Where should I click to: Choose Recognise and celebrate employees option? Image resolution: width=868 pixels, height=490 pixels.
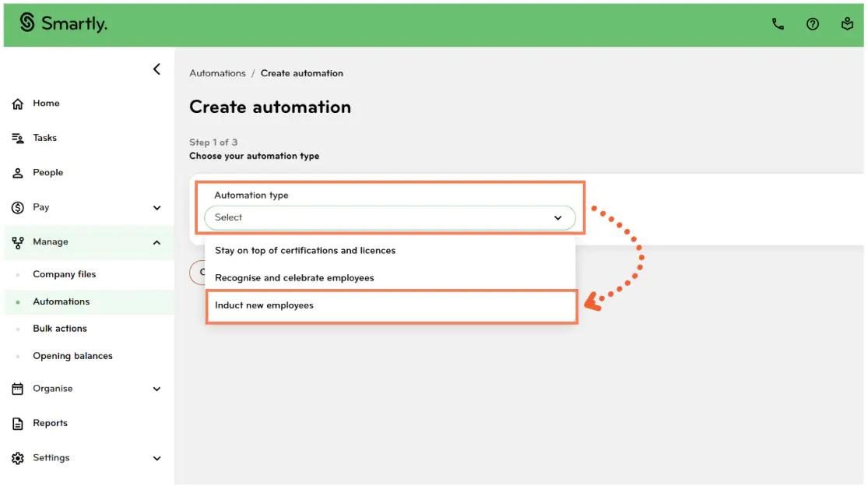click(390, 278)
